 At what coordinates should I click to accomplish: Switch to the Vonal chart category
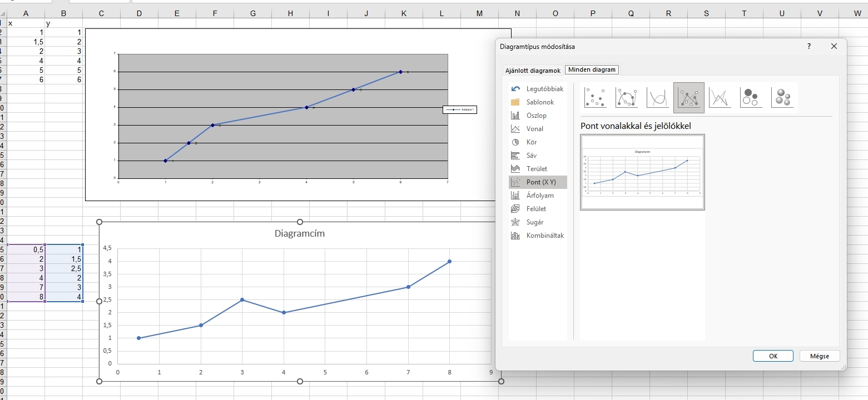[x=538, y=129]
